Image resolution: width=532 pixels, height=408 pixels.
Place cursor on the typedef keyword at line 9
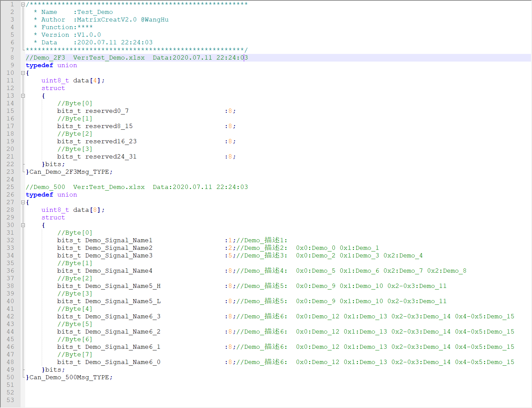pyautogui.click(x=39, y=65)
